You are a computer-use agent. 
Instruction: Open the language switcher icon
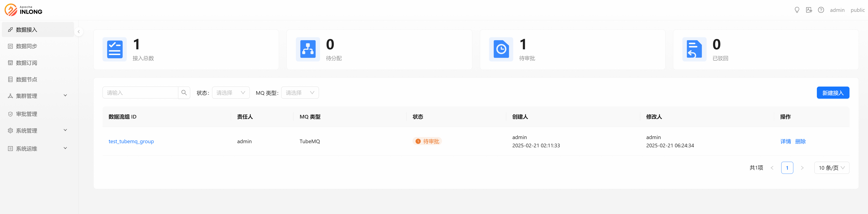(809, 10)
